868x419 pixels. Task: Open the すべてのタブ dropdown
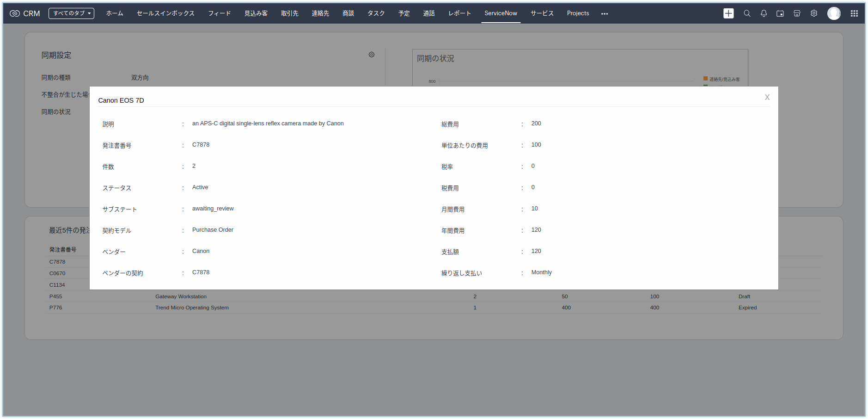(71, 13)
